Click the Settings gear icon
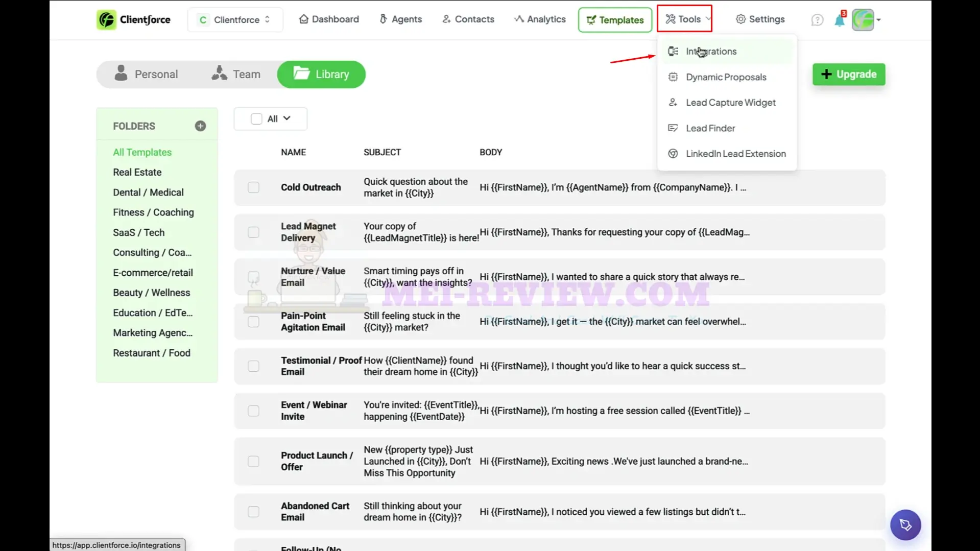The width and height of the screenshot is (980, 551). 740,19
